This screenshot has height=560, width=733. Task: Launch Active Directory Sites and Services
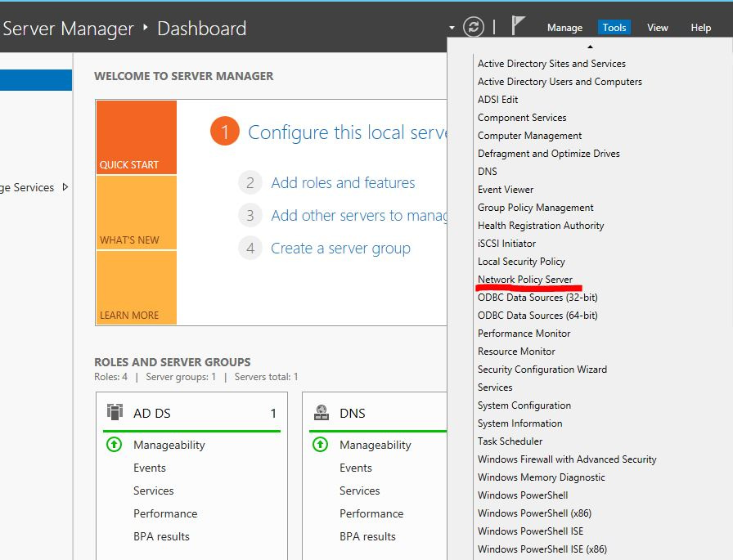[551, 64]
